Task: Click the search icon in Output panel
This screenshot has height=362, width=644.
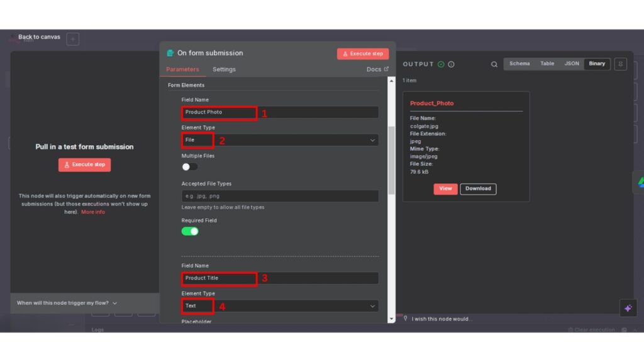Action: [494, 64]
